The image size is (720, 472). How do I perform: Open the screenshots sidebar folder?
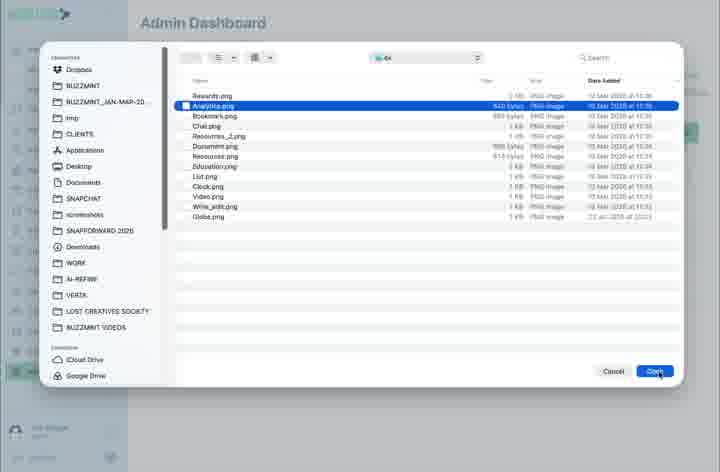[x=78, y=214]
